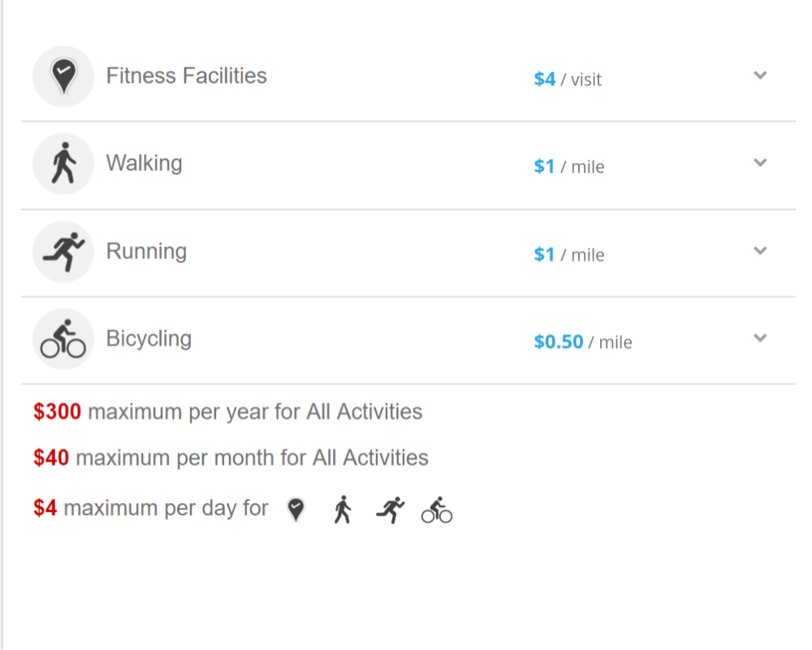812x650 pixels.
Task: Click the $0.50 / mile bicycling rate
Action: [582, 342]
